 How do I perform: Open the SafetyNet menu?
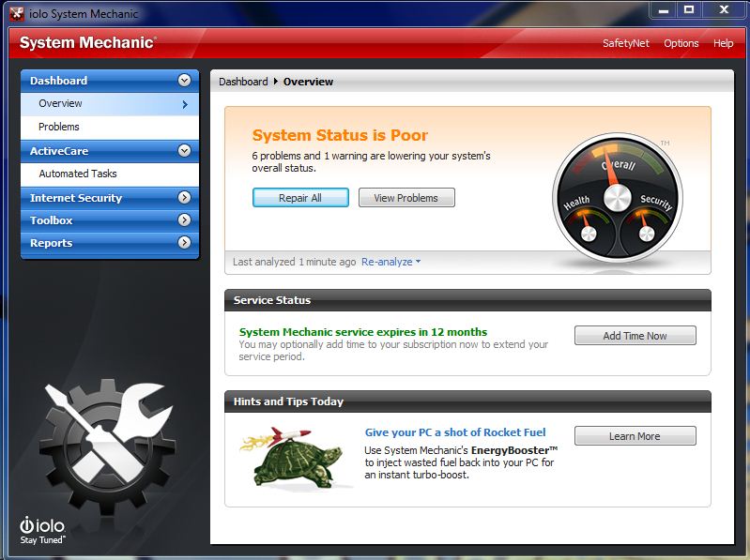(x=626, y=43)
